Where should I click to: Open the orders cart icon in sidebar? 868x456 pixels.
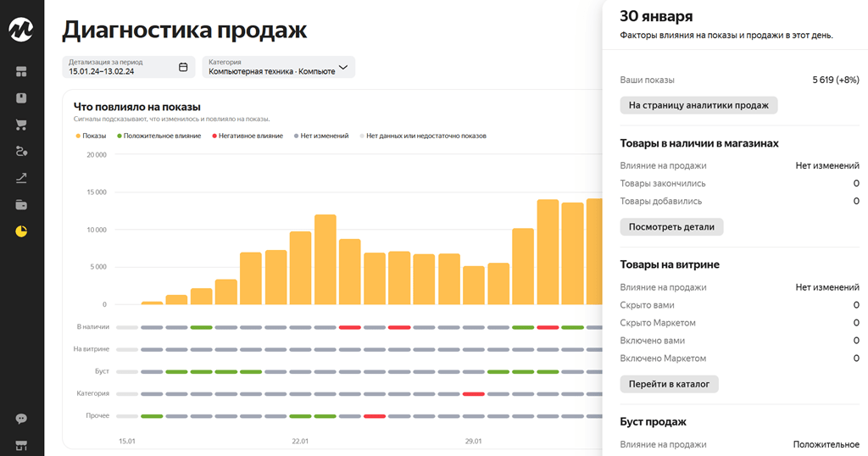(x=21, y=125)
